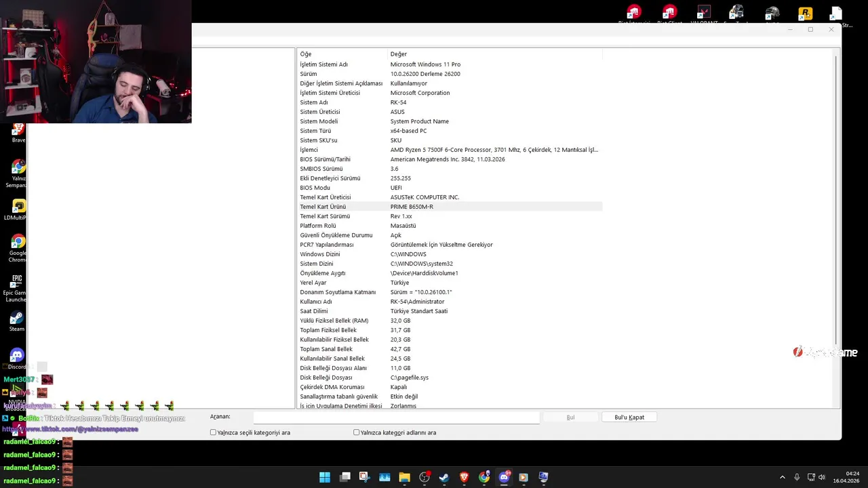Open the Rockstar Games Launcher shortcut
Screen dimensions: 868x488
(x=805, y=14)
